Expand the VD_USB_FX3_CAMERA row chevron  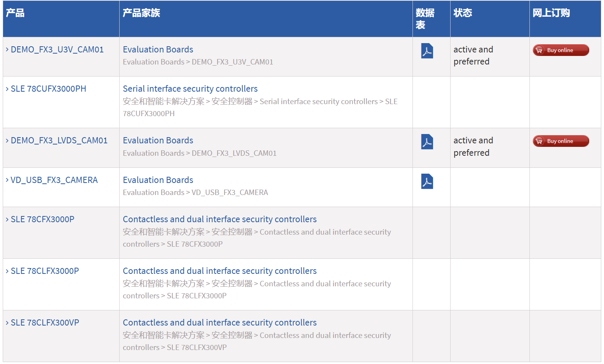click(x=7, y=180)
